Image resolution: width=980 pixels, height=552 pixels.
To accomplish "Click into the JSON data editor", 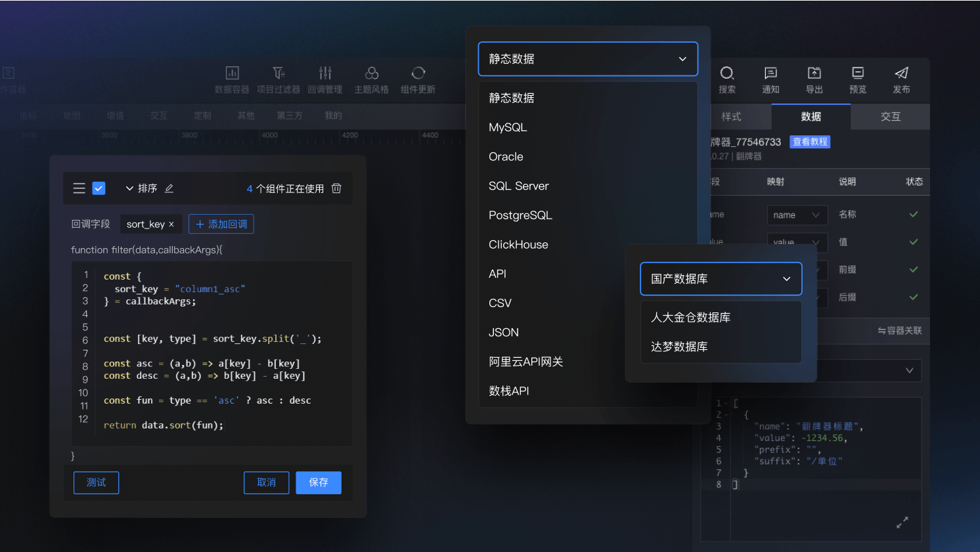I will [811, 469].
